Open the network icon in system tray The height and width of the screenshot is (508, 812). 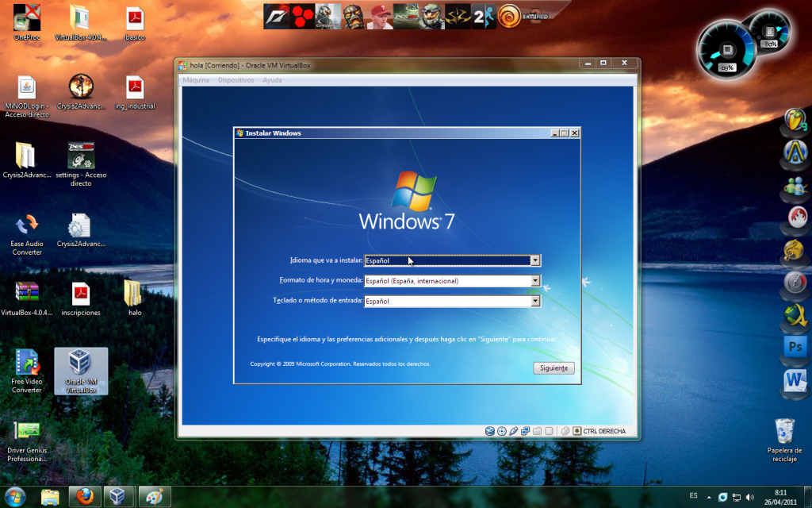pyautogui.click(x=736, y=497)
